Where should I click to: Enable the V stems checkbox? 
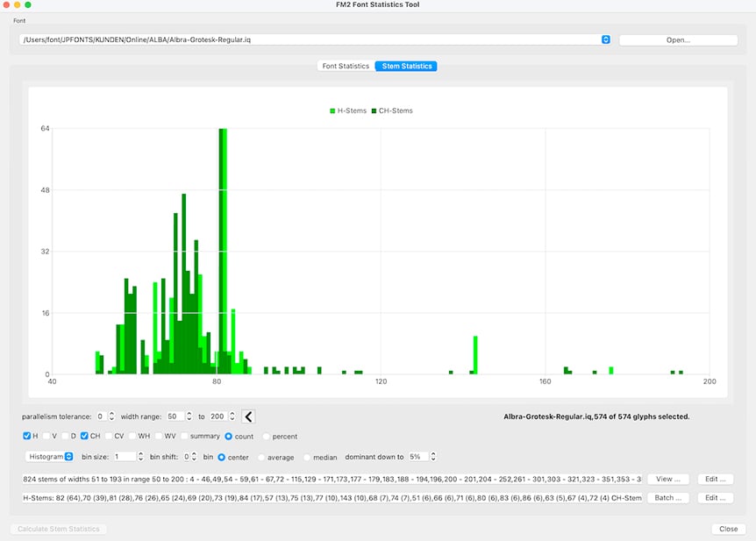tap(46, 436)
